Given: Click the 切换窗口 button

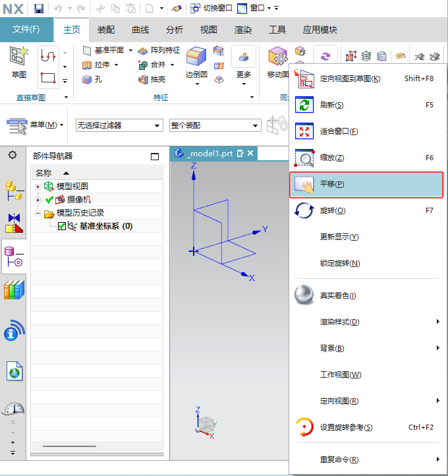Looking at the screenshot, I should pyautogui.click(x=211, y=8).
